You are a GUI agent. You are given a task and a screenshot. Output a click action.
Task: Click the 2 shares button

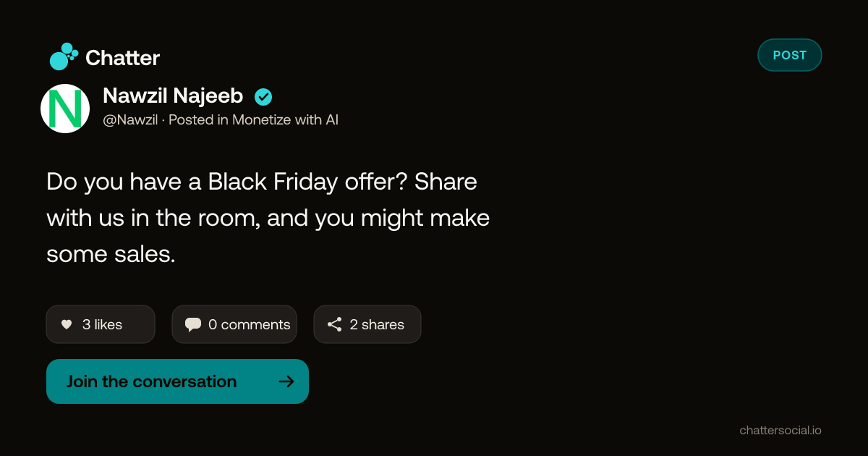coord(367,324)
